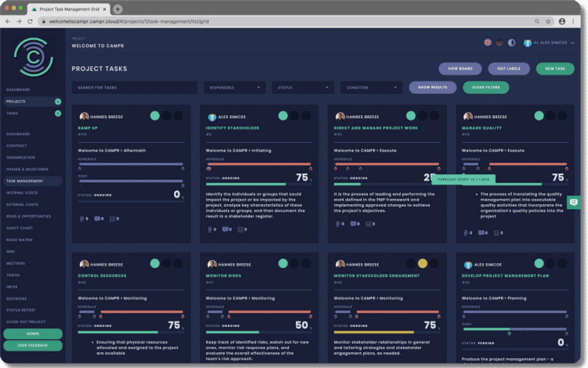This screenshot has width=588, height=368.
Task: Click the green condition dot on Direct and Manage Project Work card
Action: pyautogui.click(x=410, y=116)
